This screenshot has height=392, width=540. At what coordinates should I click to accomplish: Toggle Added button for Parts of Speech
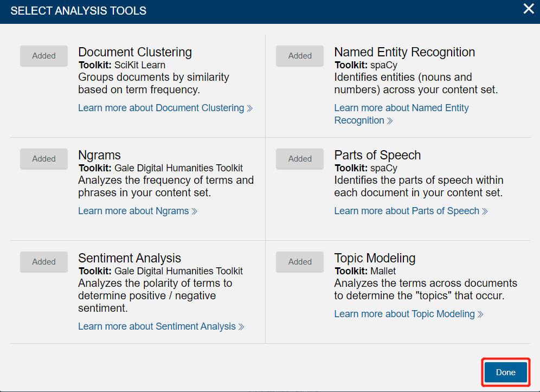[x=300, y=158]
